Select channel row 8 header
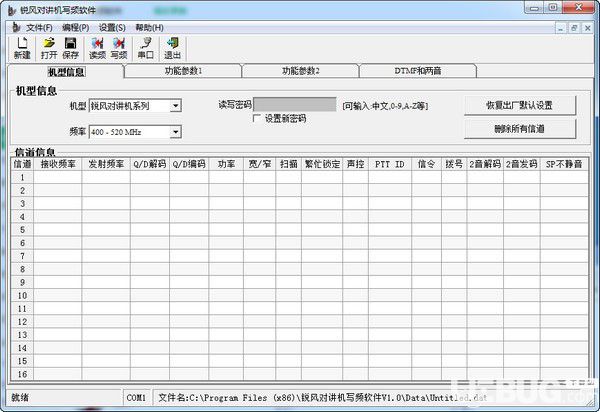The image size is (600, 412). coord(22,269)
